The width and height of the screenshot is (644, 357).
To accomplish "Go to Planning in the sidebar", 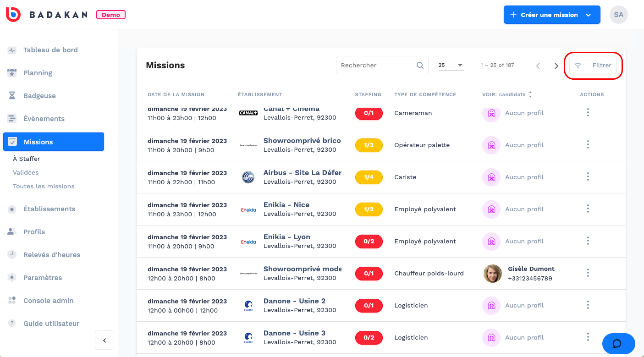I will pyautogui.click(x=38, y=73).
